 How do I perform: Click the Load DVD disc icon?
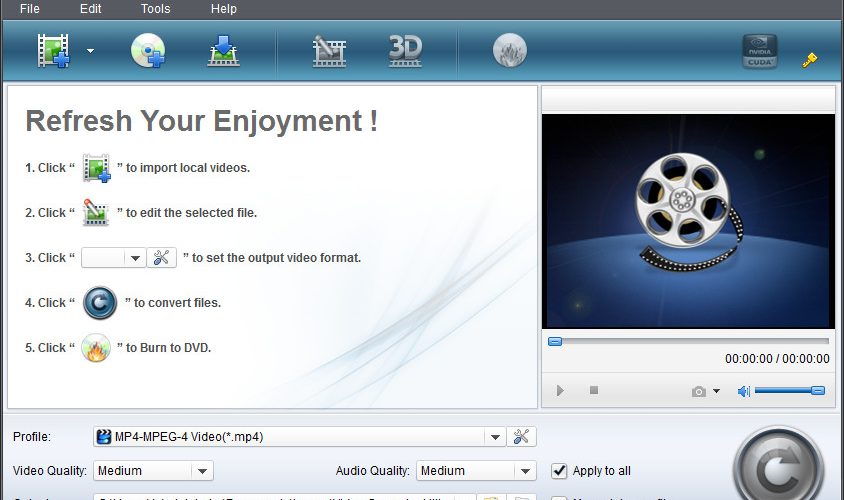pos(148,51)
